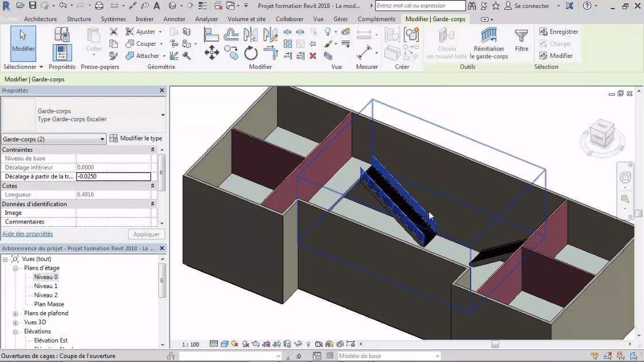Open the Garde-corps (2) filter dropdown
The image size is (644, 362).
tap(103, 139)
